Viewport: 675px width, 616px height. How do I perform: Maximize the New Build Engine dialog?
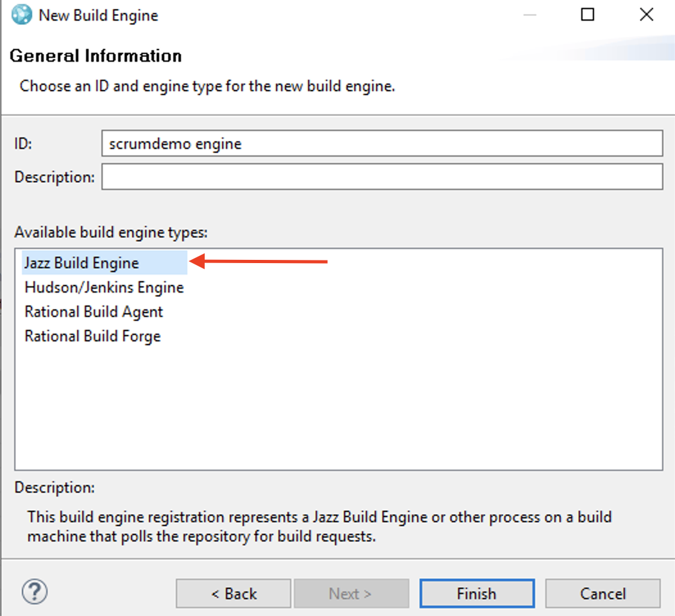587,14
